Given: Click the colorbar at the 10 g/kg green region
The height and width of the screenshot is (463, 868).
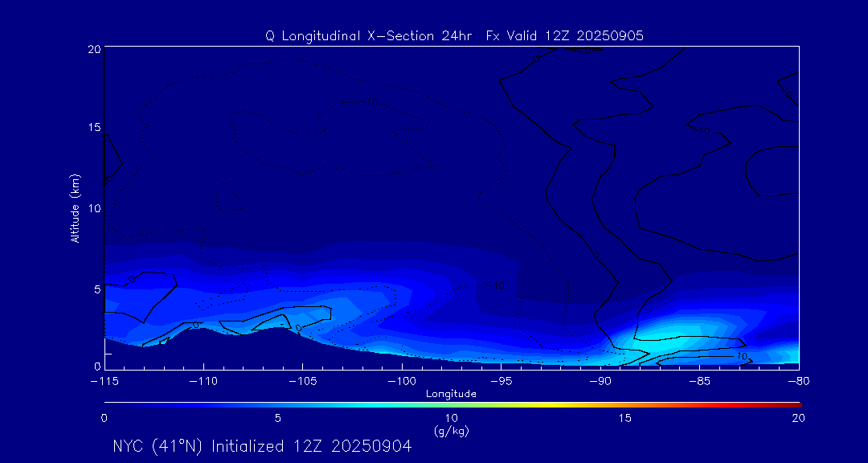Looking at the screenshot, I should (452, 405).
